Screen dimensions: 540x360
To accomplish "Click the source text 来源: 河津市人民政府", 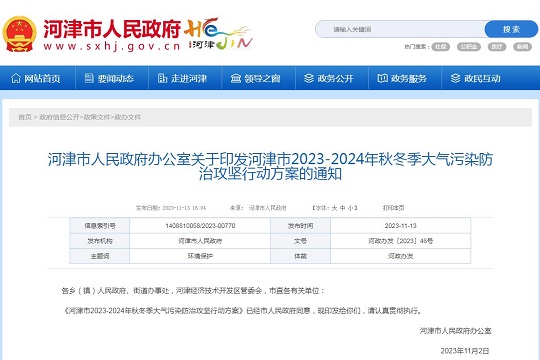I will pos(258,208).
